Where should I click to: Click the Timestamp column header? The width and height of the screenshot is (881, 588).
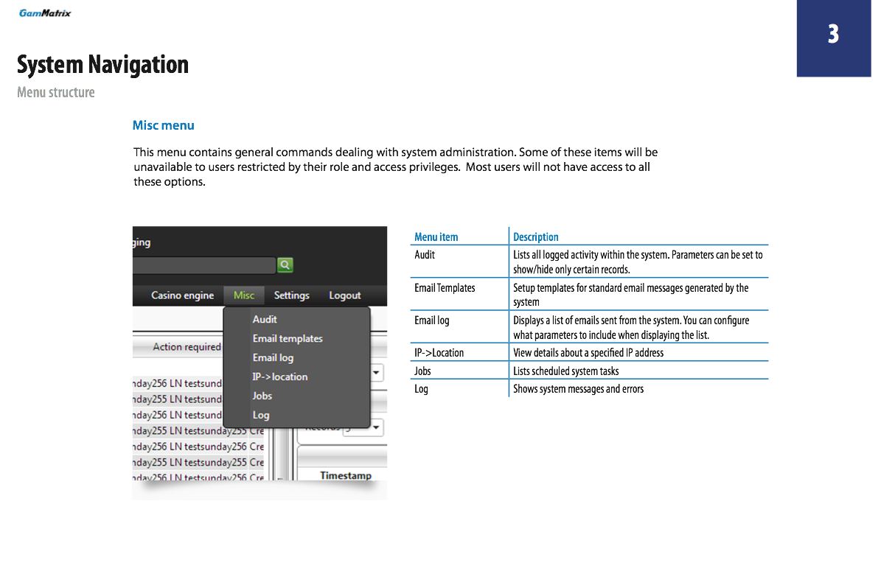click(346, 475)
